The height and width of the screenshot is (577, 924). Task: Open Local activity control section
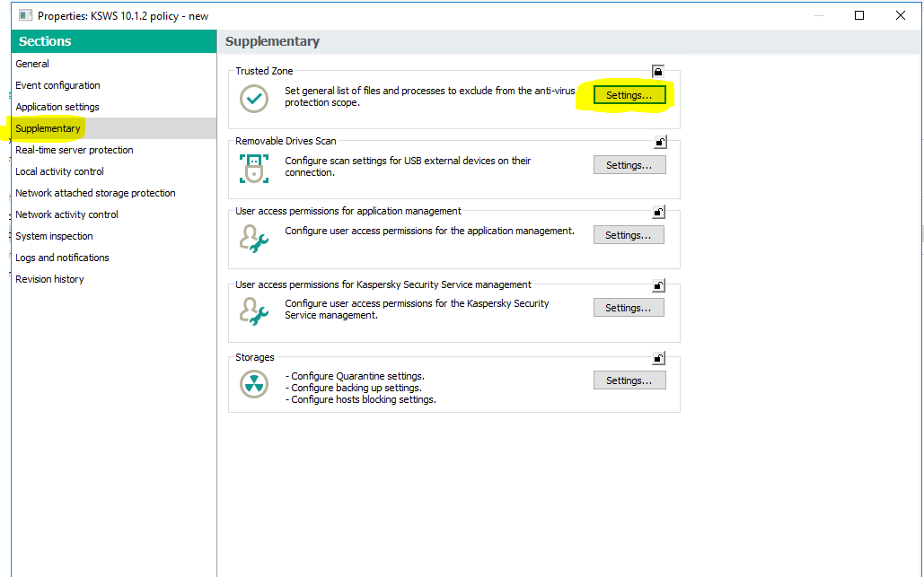coord(114,171)
